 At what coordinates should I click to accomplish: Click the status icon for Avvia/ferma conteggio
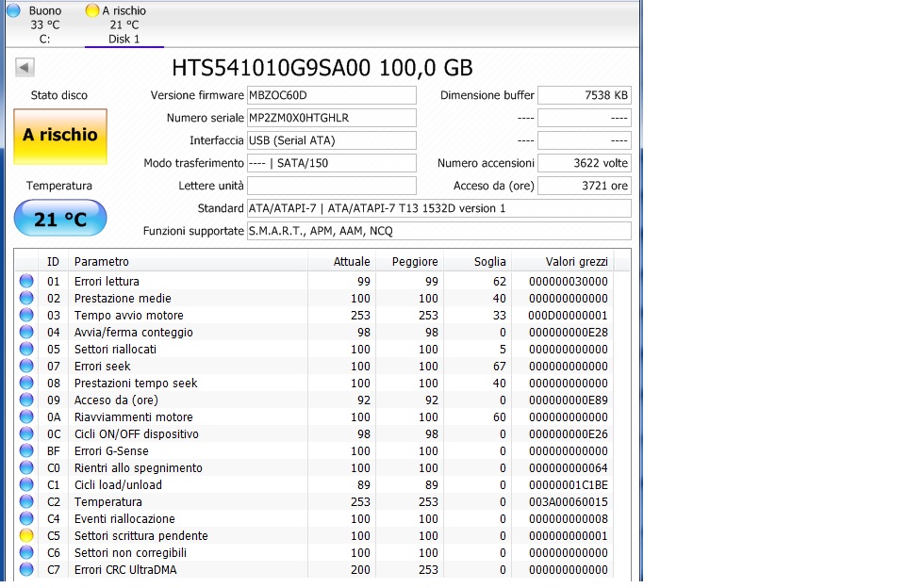(26, 333)
